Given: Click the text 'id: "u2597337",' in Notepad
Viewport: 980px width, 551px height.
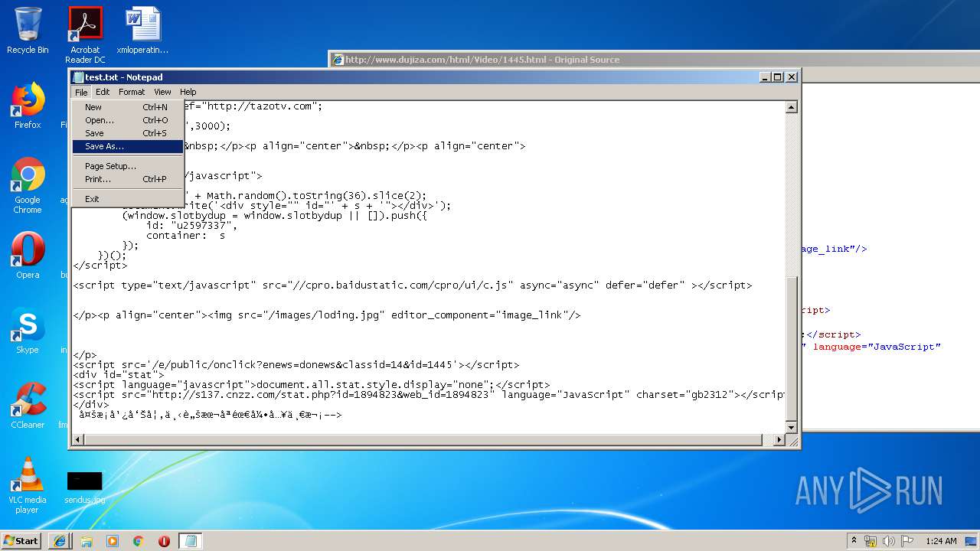Looking at the screenshot, I should 192,226.
